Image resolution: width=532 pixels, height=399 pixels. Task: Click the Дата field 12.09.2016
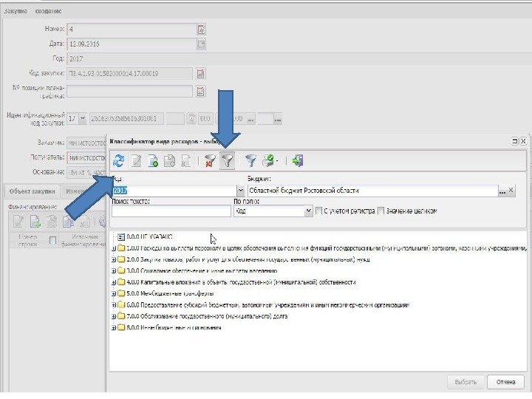point(131,44)
